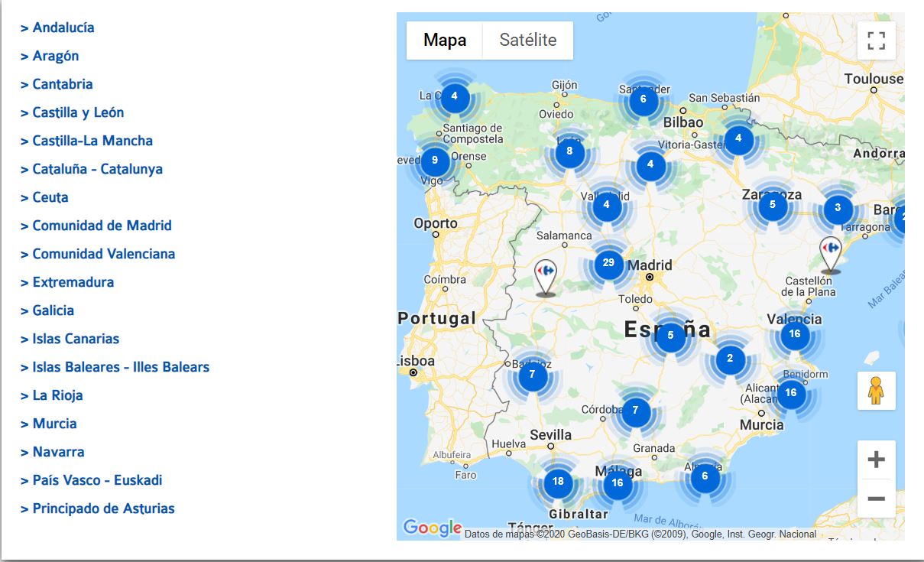Toggle fullscreen view of the map
Image resolution: width=924 pixels, height=562 pixels.
[876, 41]
